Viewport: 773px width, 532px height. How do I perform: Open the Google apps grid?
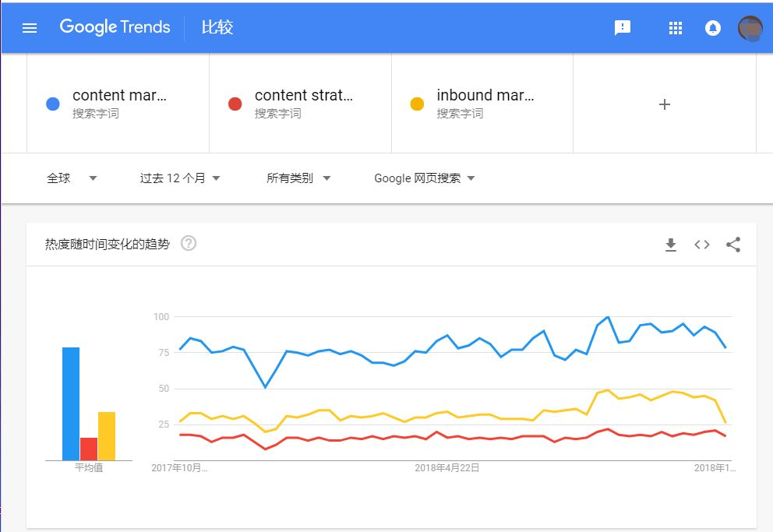[676, 28]
